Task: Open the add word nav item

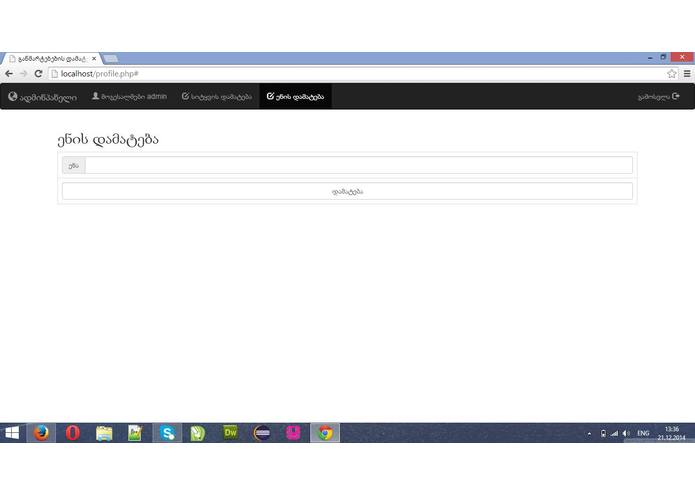Action: 217,96
